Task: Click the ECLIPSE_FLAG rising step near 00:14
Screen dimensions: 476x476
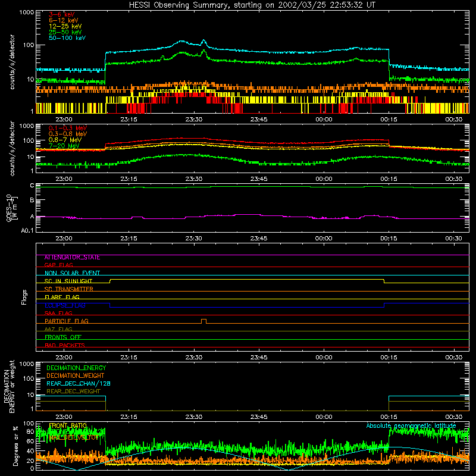Action: 384,305
